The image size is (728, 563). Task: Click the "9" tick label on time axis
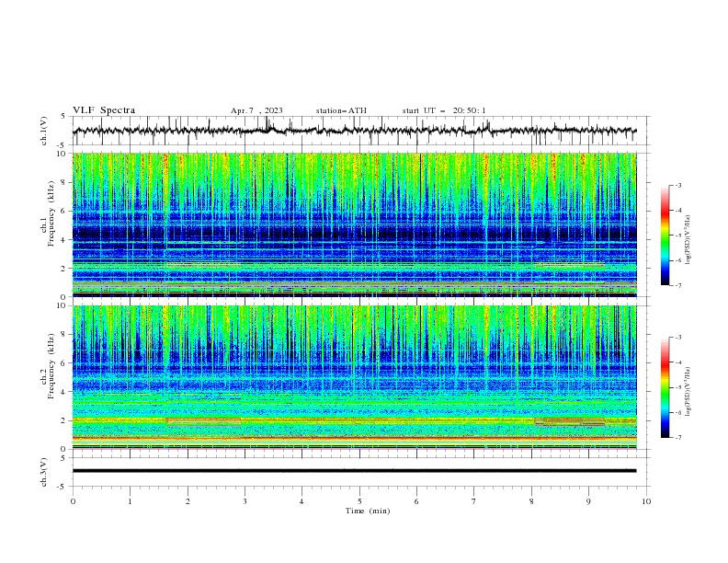point(588,501)
